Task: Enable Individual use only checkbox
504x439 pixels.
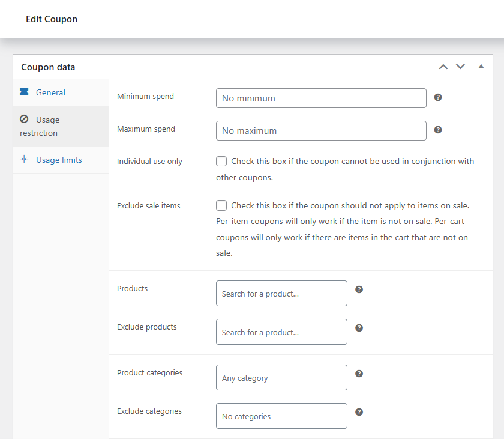Action: point(221,161)
